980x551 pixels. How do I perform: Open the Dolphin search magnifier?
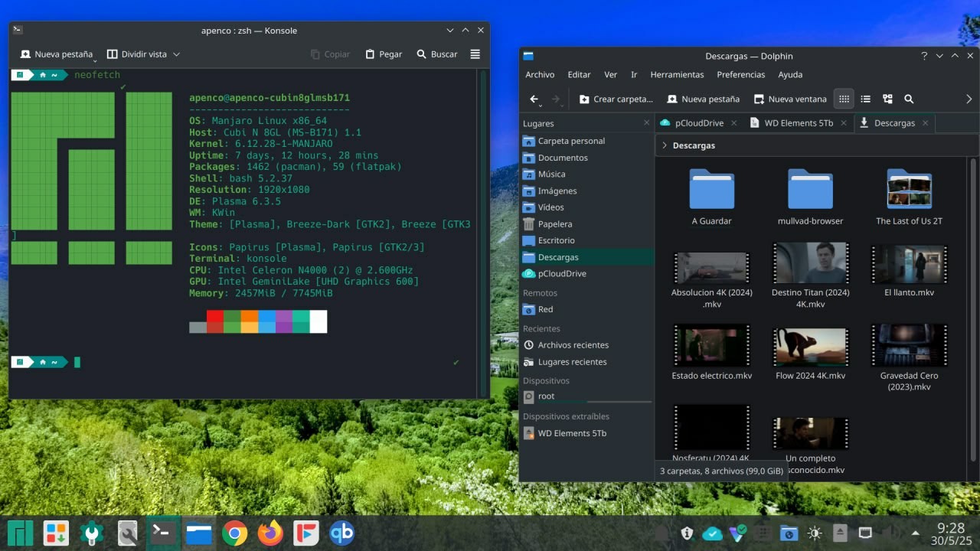(909, 99)
